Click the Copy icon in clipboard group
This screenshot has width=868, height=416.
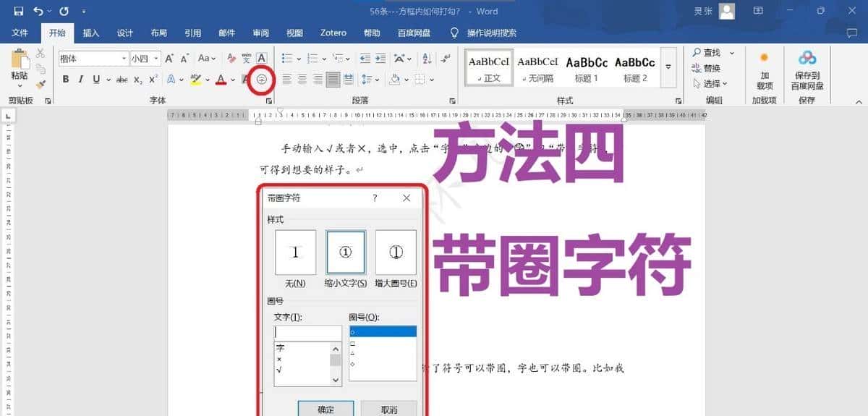coord(41,69)
